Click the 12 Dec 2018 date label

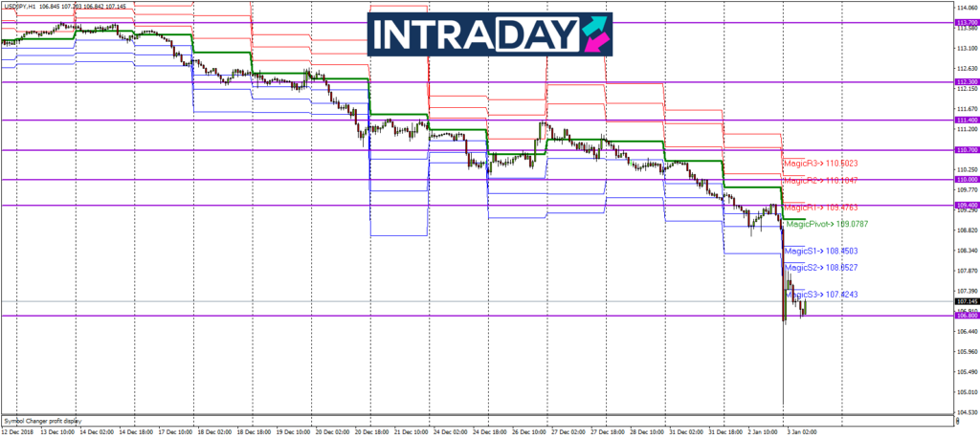18,433
